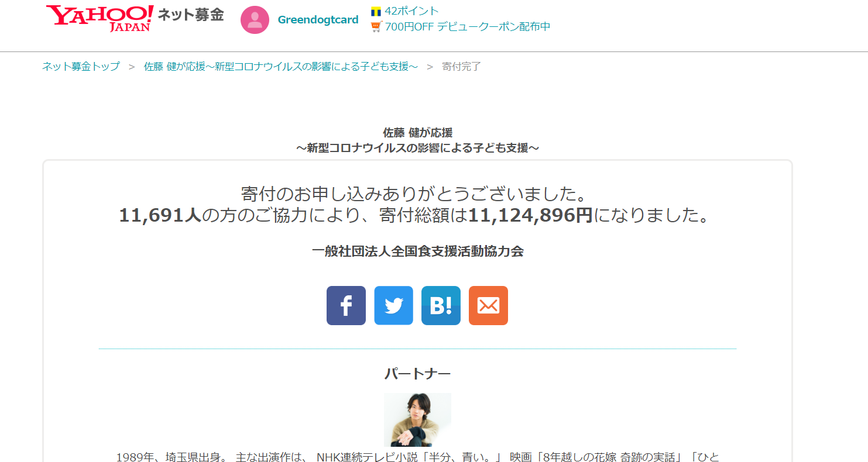This screenshot has height=462, width=868.
Task: Click the orange shopping cart icon
Action: [376, 27]
